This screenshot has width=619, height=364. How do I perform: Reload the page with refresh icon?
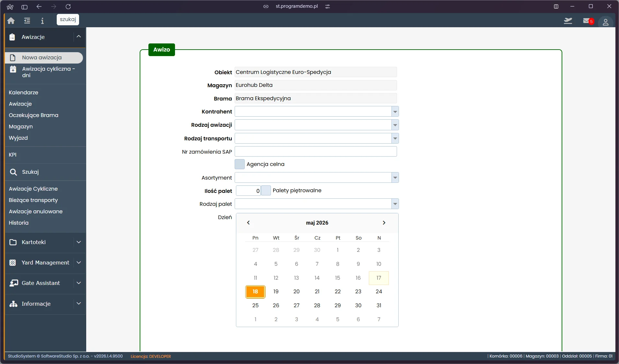tap(68, 6)
